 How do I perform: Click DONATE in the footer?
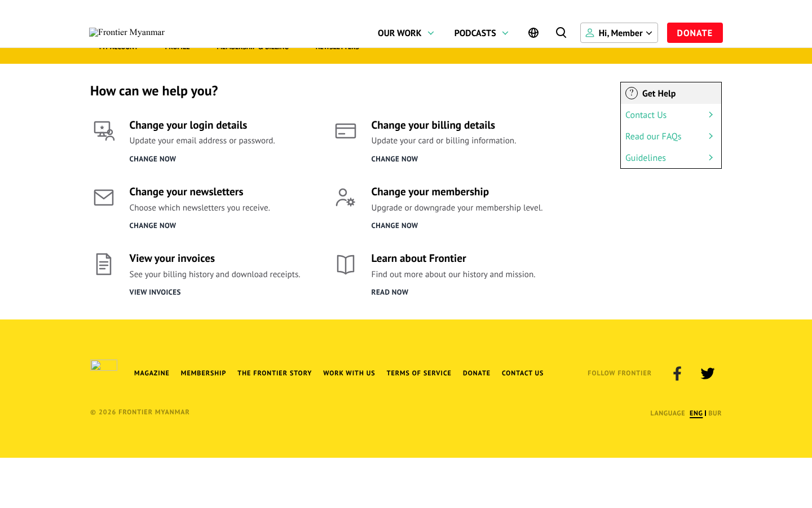tap(476, 373)
